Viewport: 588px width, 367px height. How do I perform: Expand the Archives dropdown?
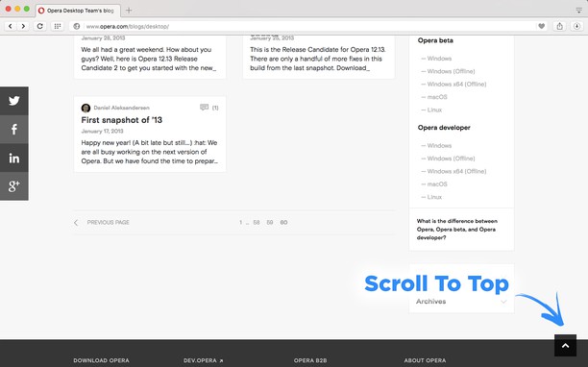[503, 302]
